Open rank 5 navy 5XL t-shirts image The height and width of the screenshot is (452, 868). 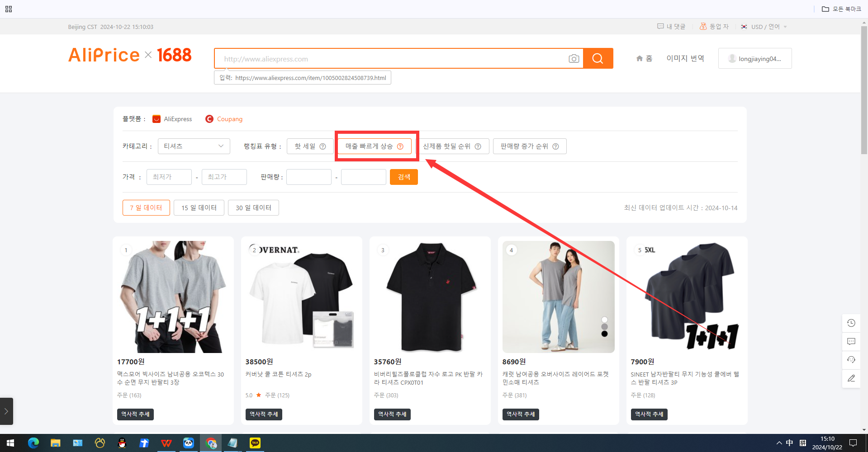coord(687,297)
